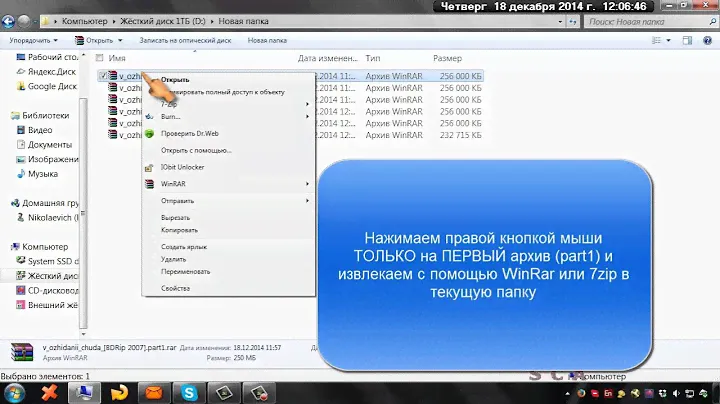This screenshot has height=404, width=720.
Task: Click the Skype icon on the taskbar
Action: pos(188,390)
